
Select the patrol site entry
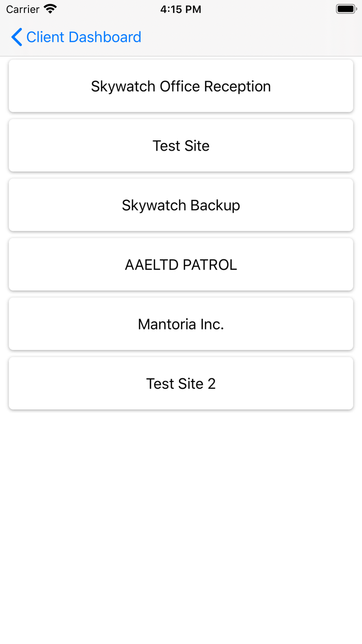(181, 265)
